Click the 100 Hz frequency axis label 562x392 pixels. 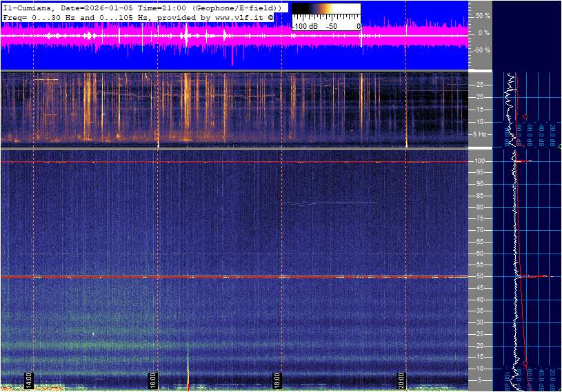click(x=481, y=161)
